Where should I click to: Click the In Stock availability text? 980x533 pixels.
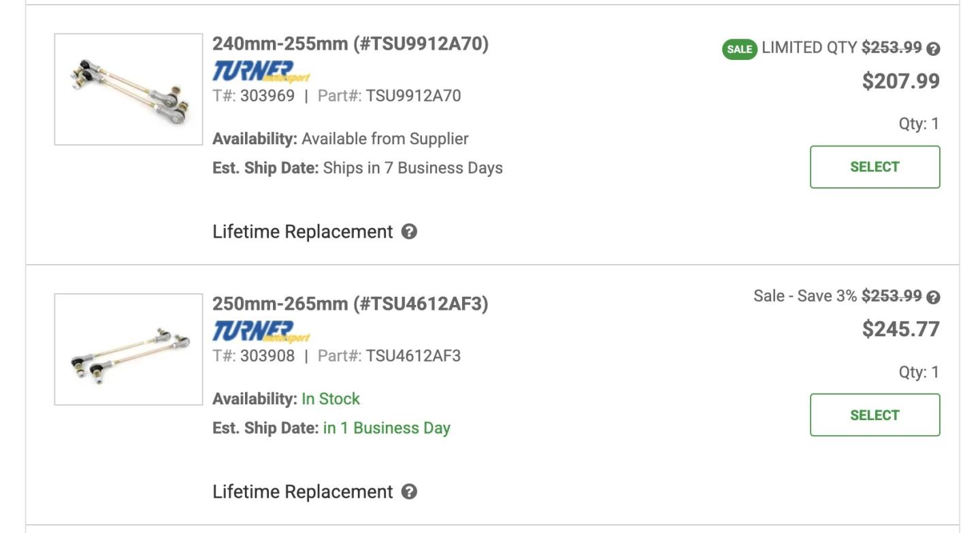pyautogui.click(x=331, y=399)
